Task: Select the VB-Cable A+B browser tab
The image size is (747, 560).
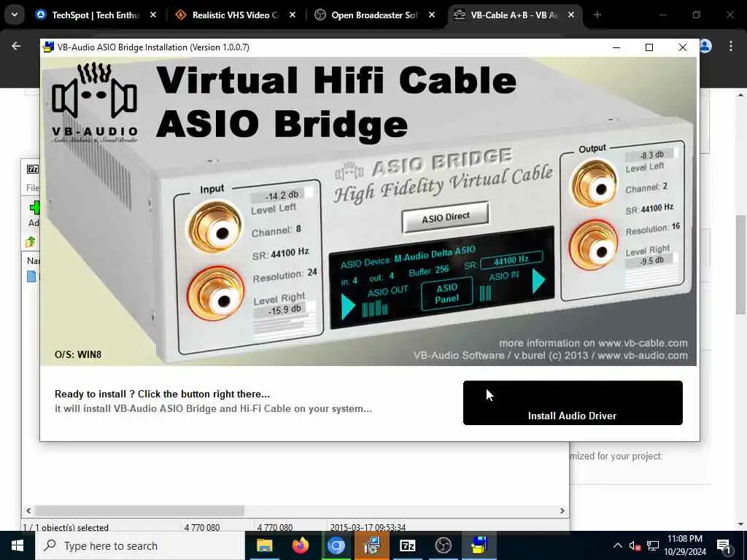Action: click(514, 15)
